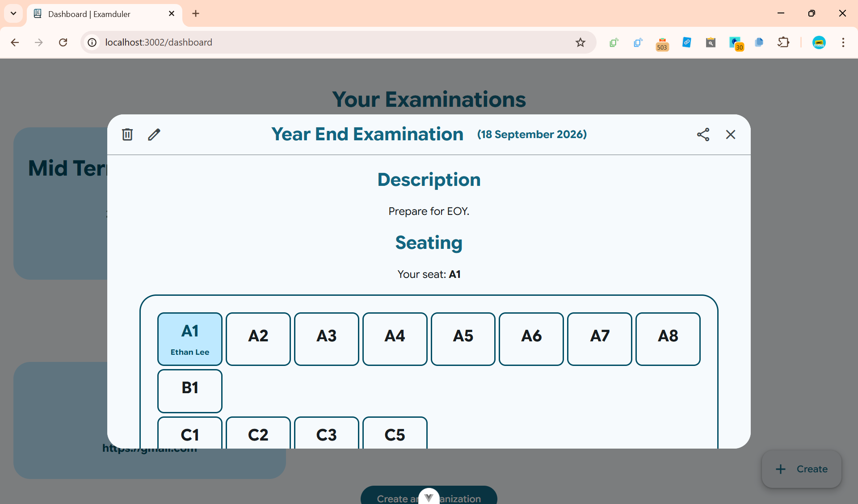Share the Year End Examination

pos(703,134)
